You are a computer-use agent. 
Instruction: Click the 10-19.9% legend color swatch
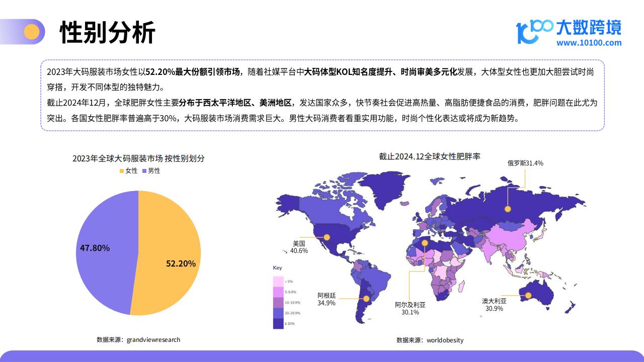coord(278,302)
